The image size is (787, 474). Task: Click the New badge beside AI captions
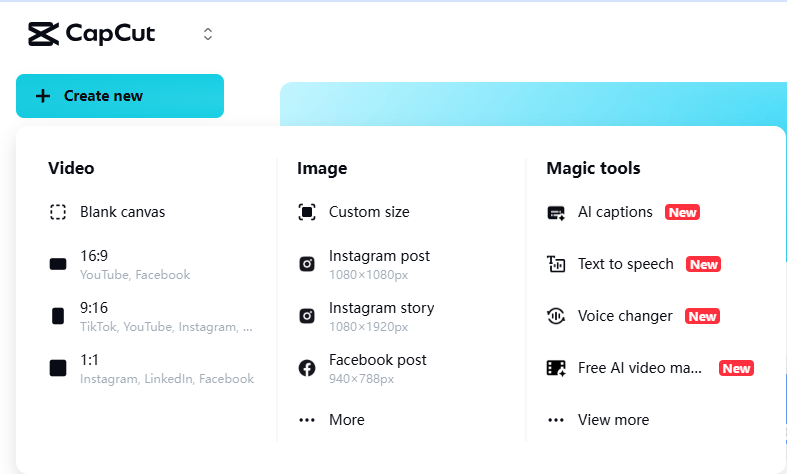point(683,213)
